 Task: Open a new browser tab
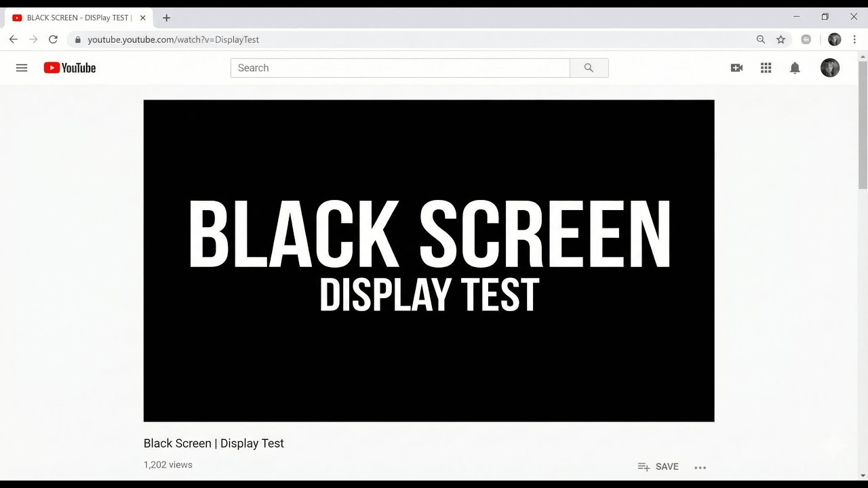[x=167, y=18]
